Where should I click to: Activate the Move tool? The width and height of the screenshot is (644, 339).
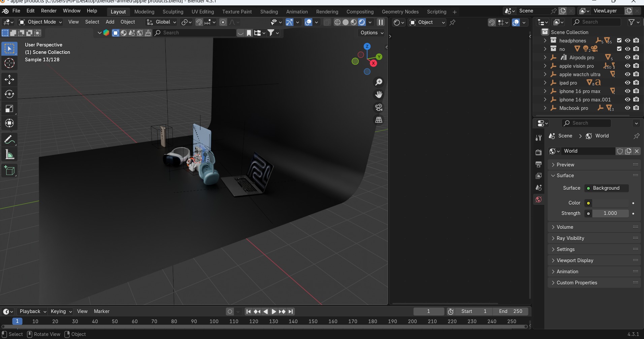9,80
